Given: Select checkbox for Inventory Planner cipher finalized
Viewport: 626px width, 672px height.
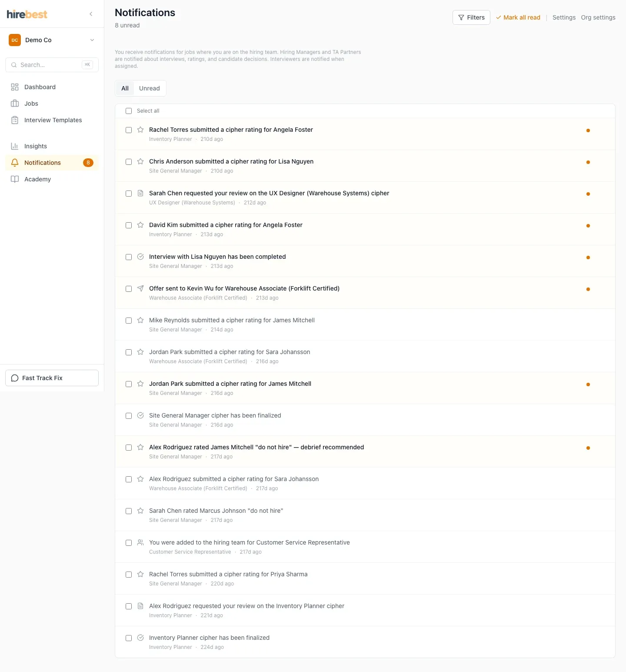Looking at the screenshot, I should coord(129,638).
